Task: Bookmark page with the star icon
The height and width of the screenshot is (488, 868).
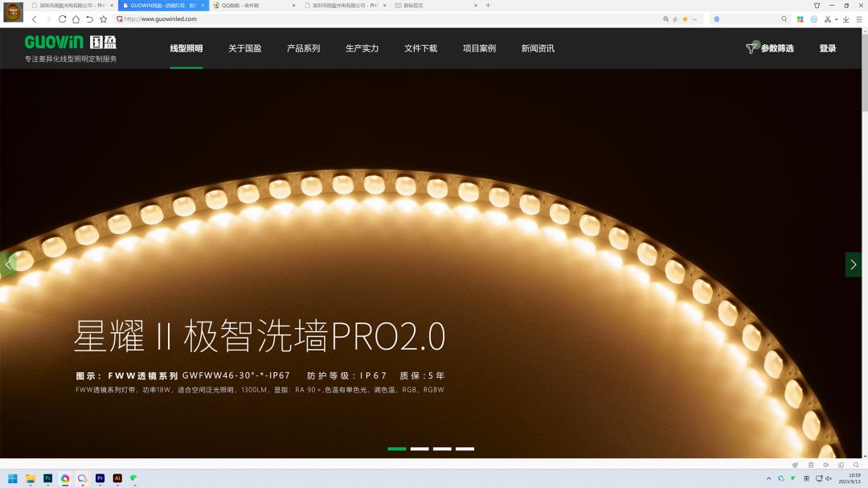Action: coord(103,19)
